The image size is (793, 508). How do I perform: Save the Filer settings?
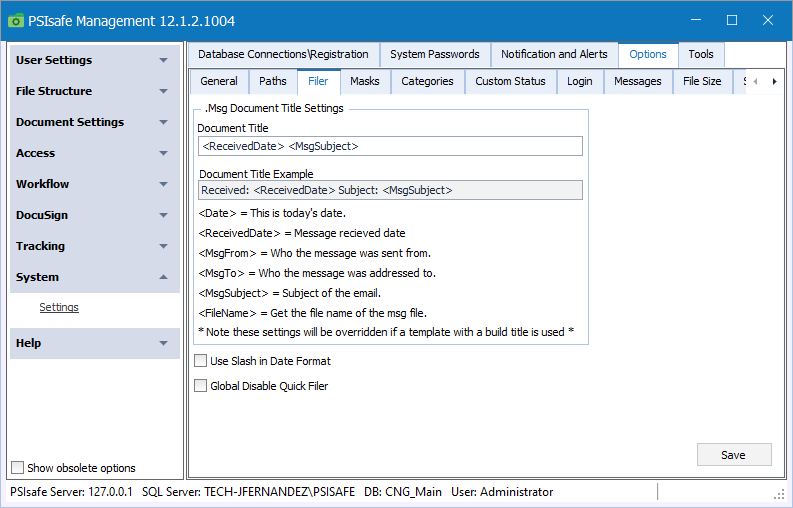point(734,455)
